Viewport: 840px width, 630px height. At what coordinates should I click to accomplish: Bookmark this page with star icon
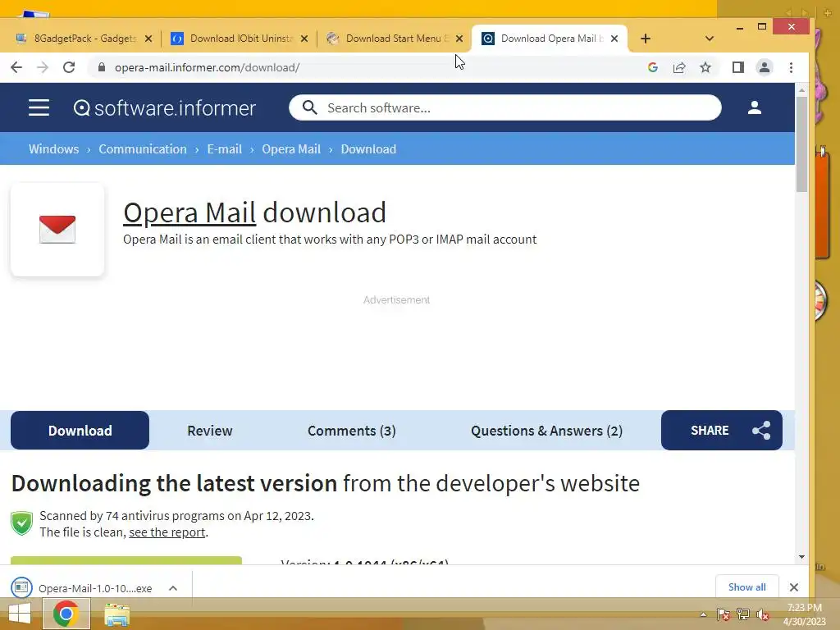pyautogui.click(x=705, y=67)
